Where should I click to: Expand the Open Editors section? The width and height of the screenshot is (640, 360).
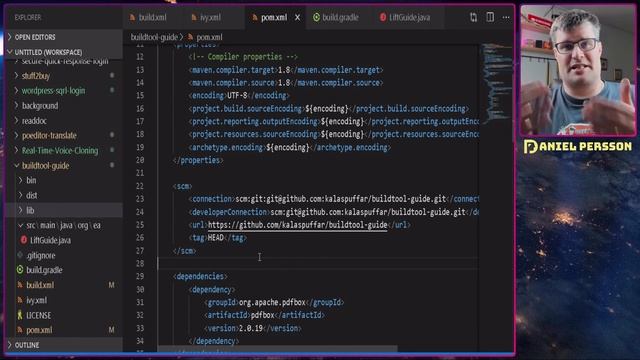point(63,37)
